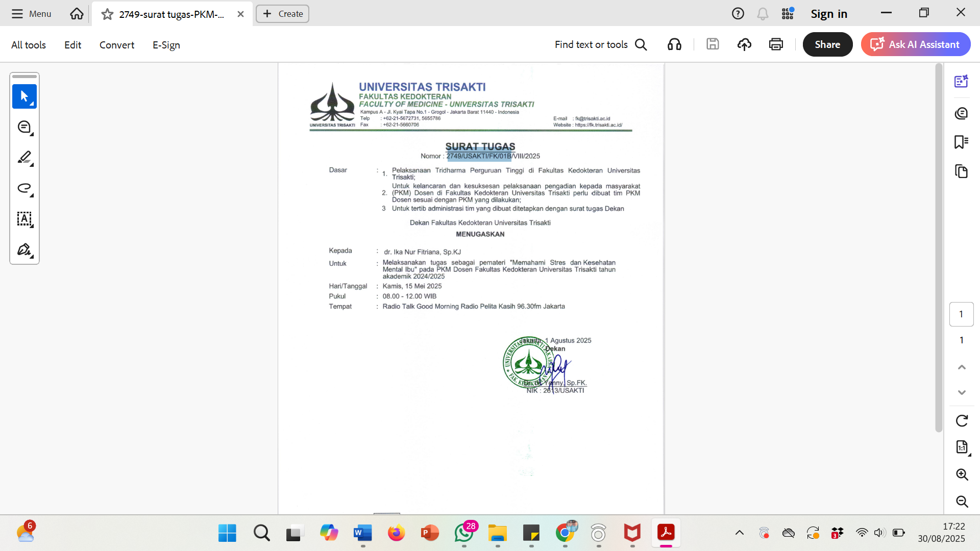Open the Convert menu
The width and height of the screenshot is (980, 551).
(x=117, y=45)
